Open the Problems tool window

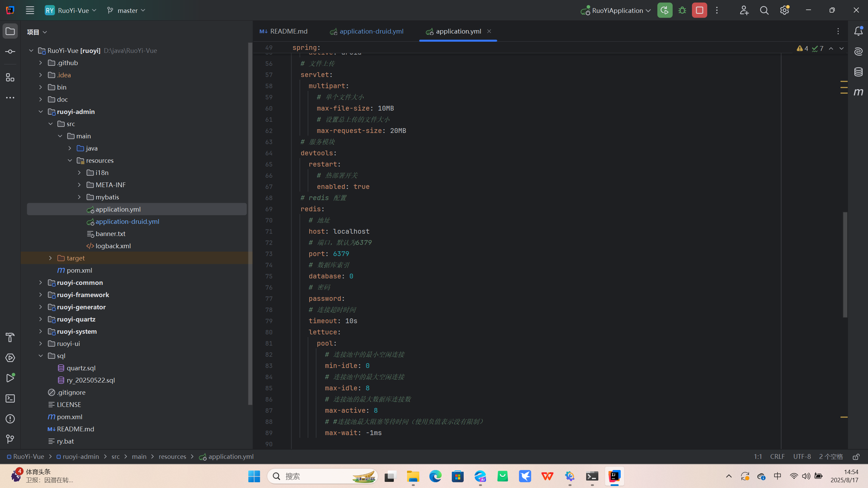pos(10,419)
